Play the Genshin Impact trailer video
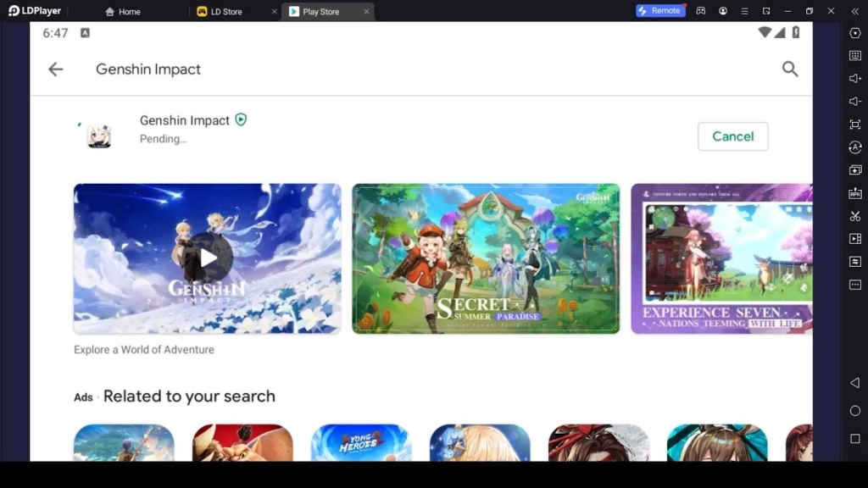 tap(208, 258)
